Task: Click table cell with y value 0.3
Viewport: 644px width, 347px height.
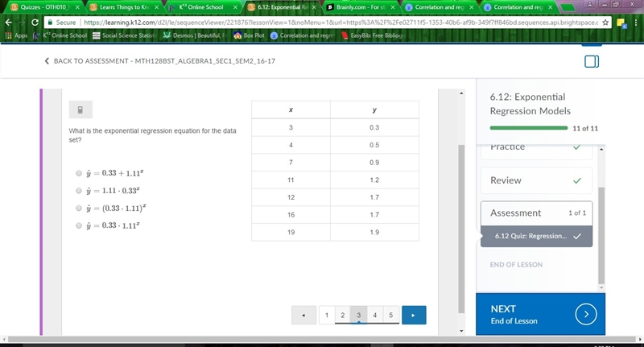Action: coord(374,128)
